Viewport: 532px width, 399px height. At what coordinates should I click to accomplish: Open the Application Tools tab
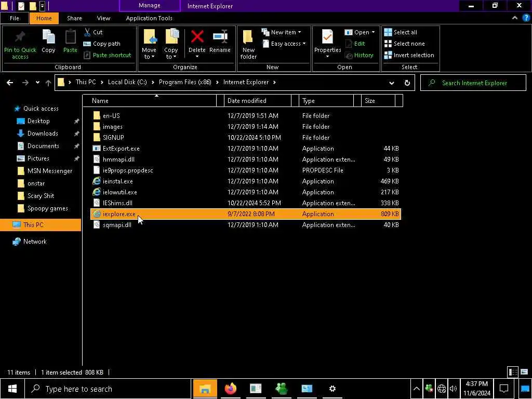[149, 18]
